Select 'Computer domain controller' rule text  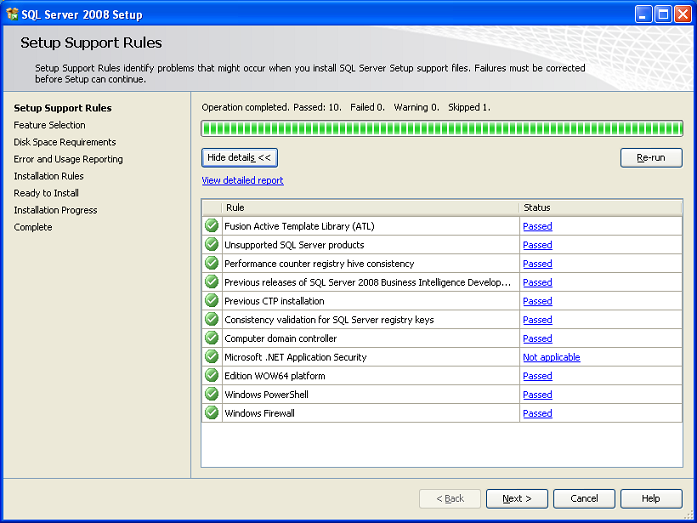coord(280,339)
